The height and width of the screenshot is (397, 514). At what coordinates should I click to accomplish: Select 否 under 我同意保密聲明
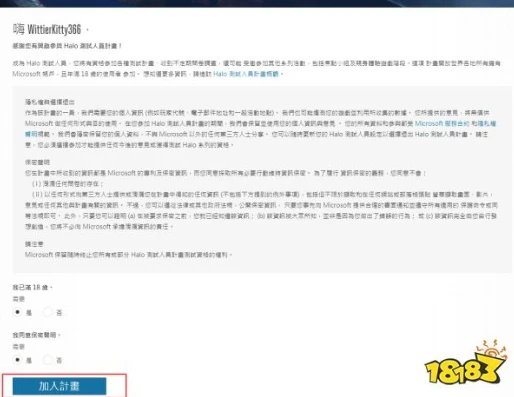(x=48, y=360)
